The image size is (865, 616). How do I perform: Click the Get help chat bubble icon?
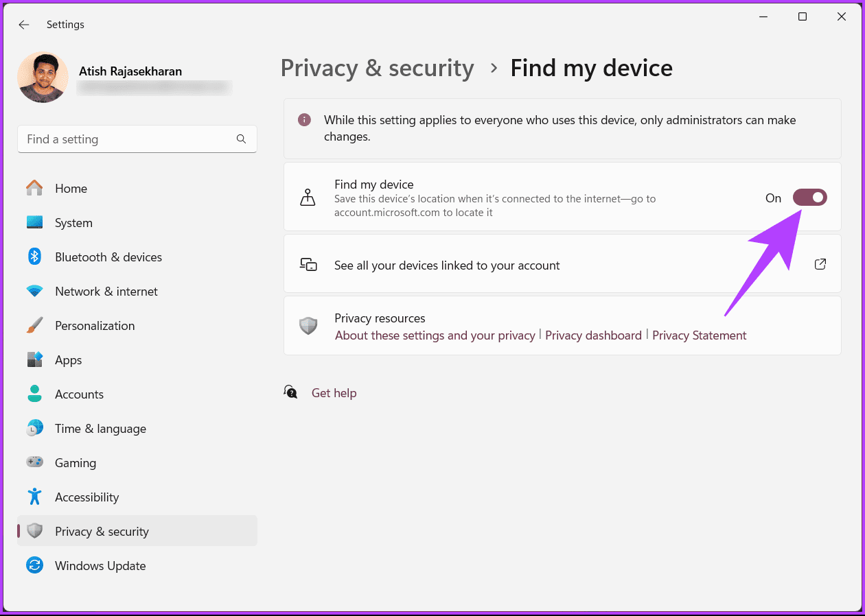coord(291,392)
